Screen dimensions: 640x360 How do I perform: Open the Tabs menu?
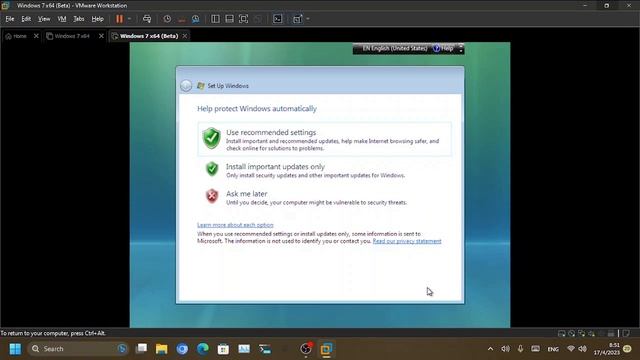(79, 19)
